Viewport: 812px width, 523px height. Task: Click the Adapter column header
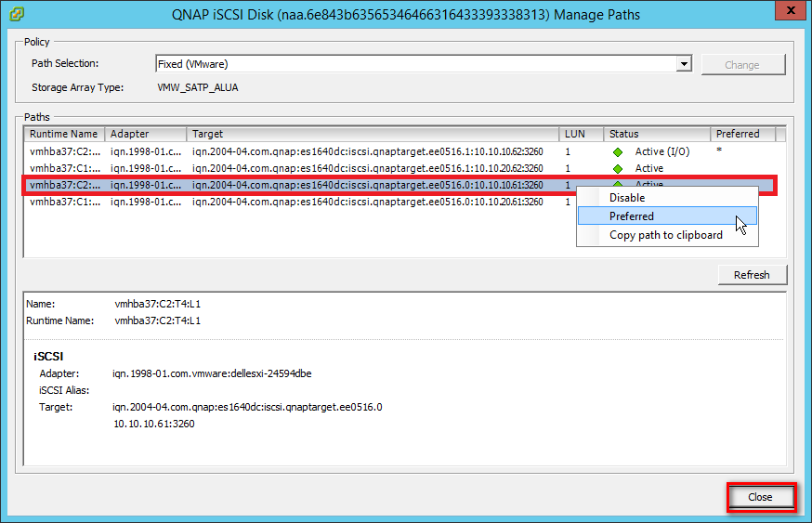[144, 134]
